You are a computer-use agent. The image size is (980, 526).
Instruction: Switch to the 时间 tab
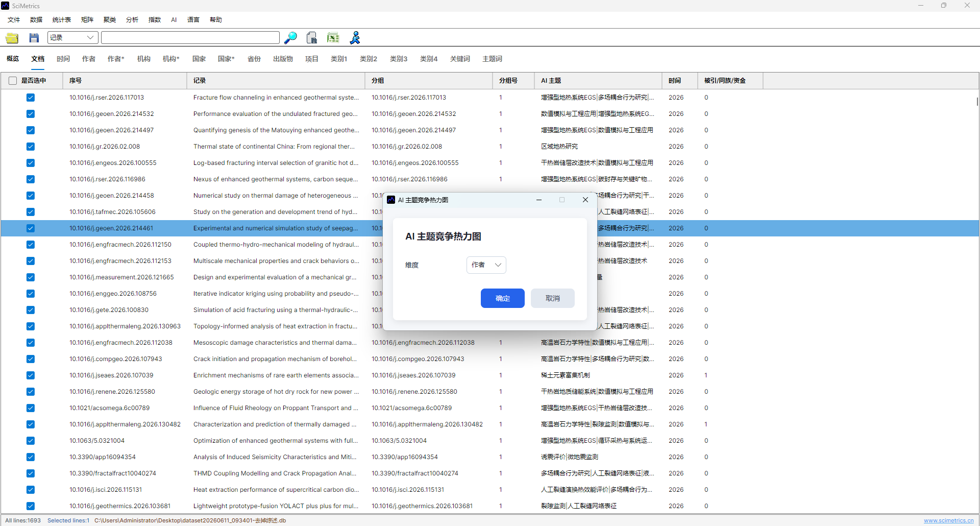coord(63,59)
